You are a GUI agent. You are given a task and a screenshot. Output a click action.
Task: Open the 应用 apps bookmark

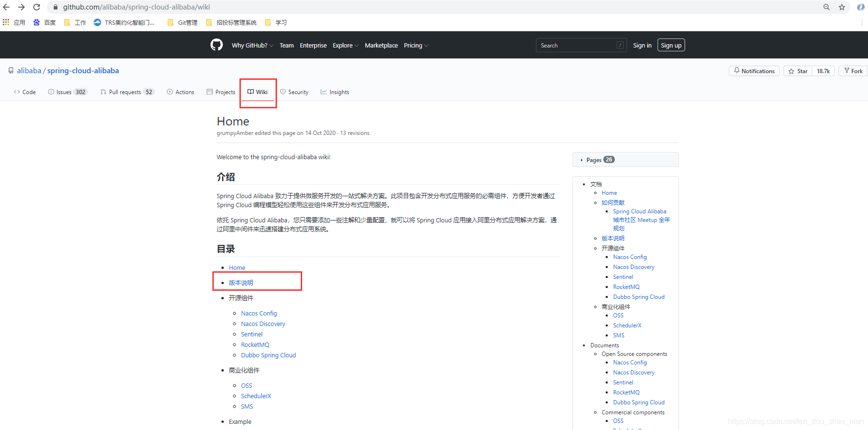pos(14,22)
